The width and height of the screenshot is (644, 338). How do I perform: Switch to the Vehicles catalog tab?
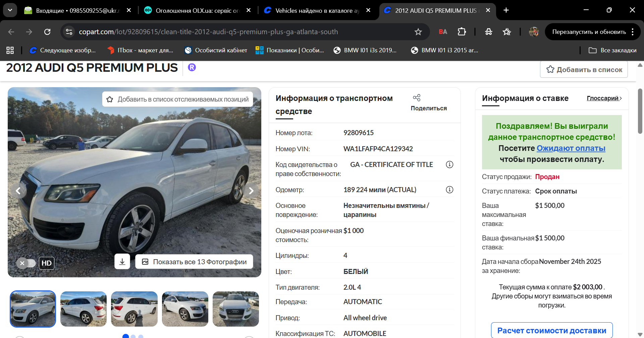click(317, 10)
